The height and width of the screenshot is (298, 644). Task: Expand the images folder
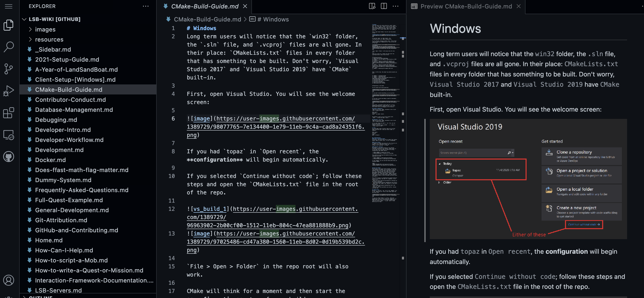pos(45,29)
